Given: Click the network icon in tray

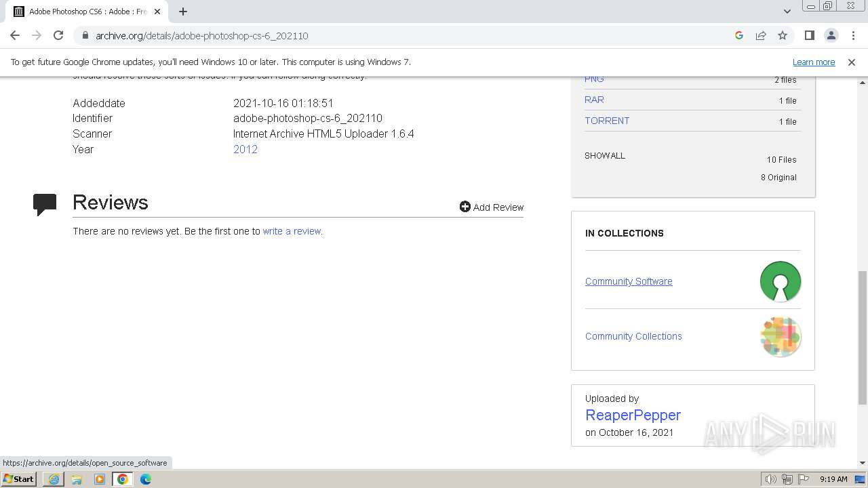Looking at the screenshot, I should click(x=787, y=479).
